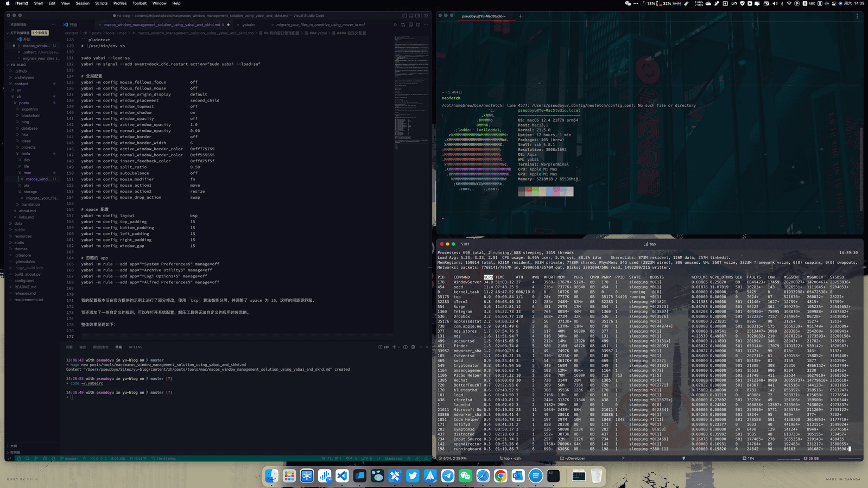868x488 pixels.
Task: Click the 1 hr 51 mins time tracker
Action: 163,459
